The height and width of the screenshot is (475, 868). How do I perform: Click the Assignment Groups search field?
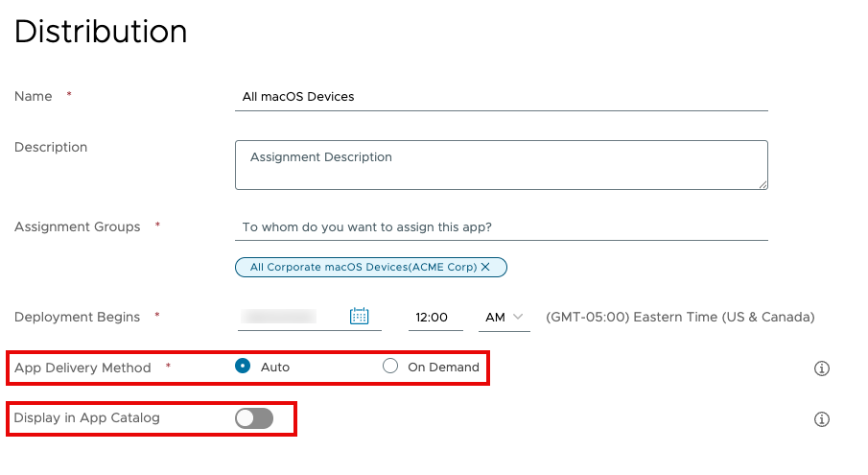point(501,227)
